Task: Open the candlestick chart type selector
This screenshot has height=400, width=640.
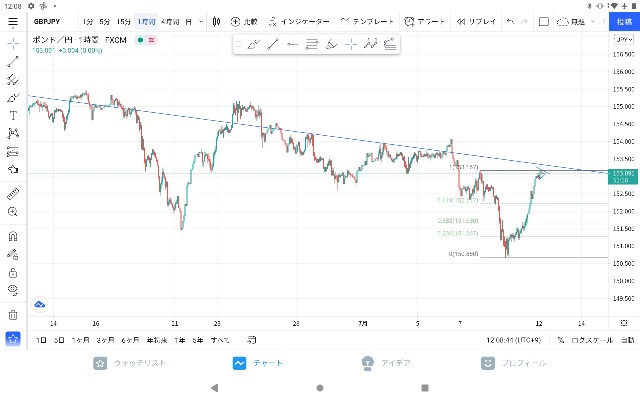Action: pos(216,22)
